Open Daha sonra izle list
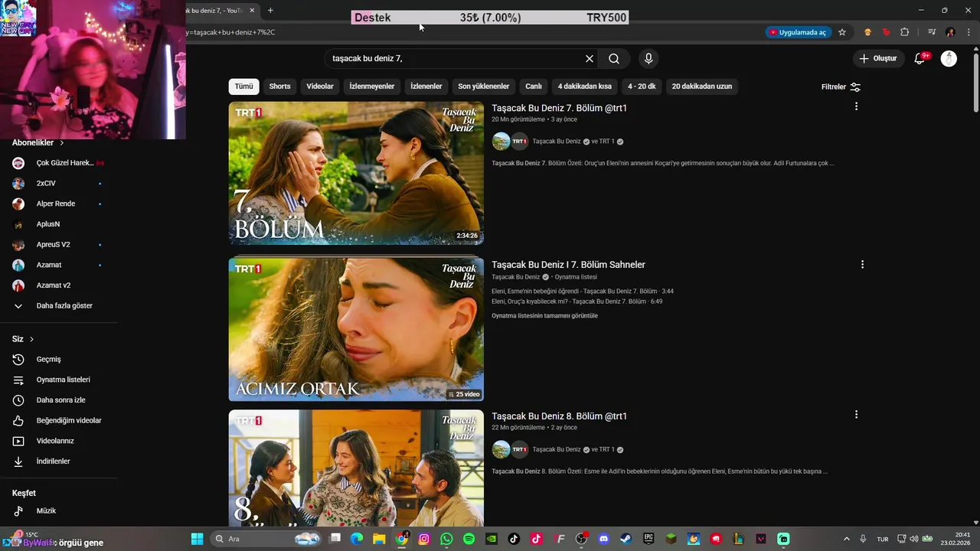Viewport: 980px width, 551px height. (59, 400)
